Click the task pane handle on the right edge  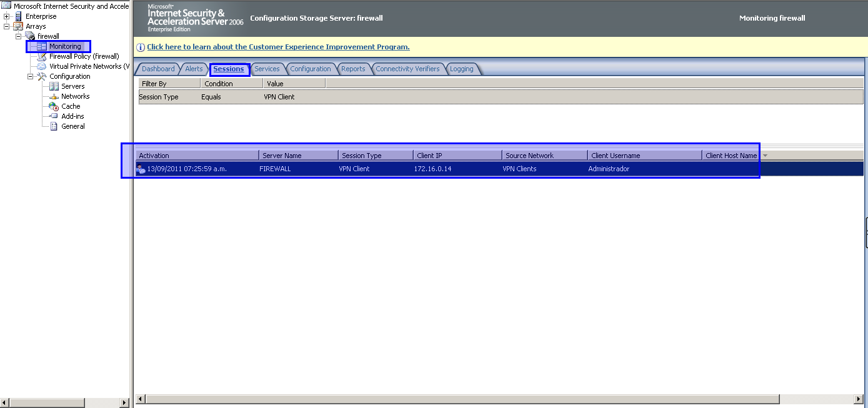[x=866, y=234]
